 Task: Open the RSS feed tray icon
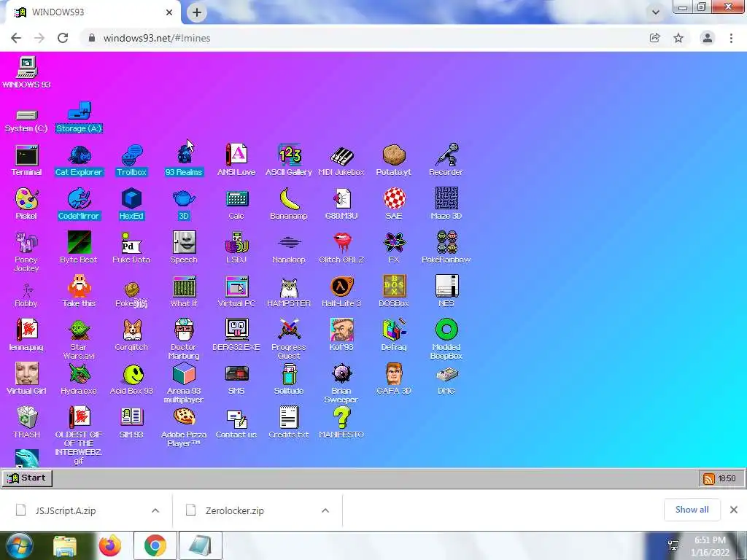[709, 478]
